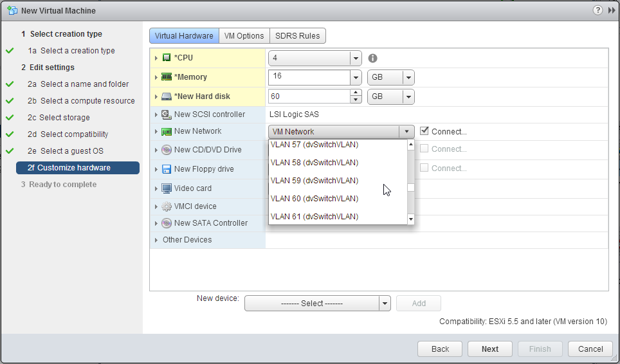The height and width of the screenshot is (364, 620).
Task: Switch to the Virtual Hardware tab
Action: coord(184,35)
